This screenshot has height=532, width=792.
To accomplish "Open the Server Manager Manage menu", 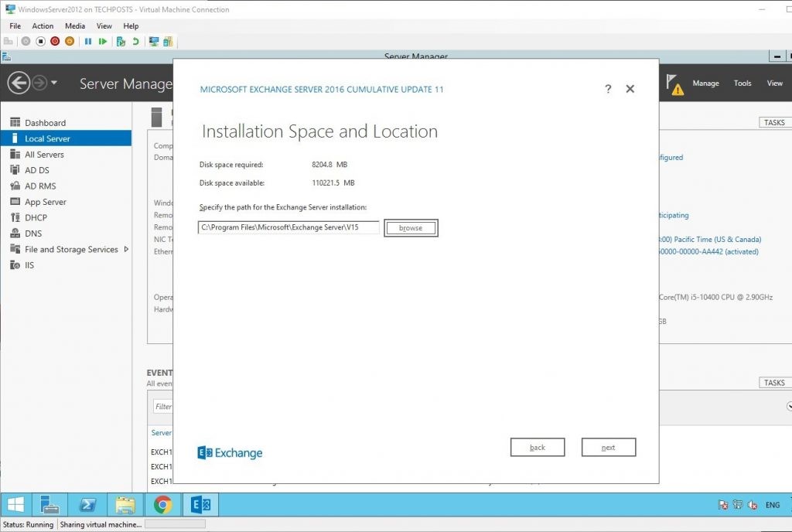I will tap(705, 84).
